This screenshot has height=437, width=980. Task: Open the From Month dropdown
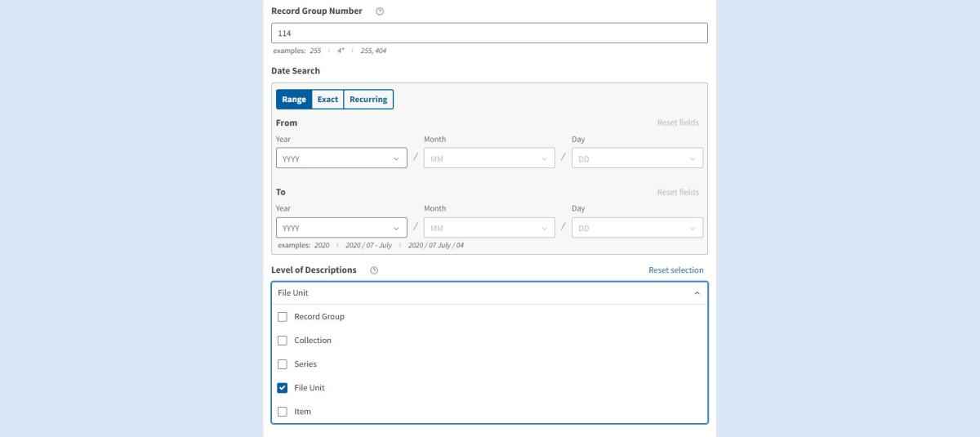[x=488, y=158]
